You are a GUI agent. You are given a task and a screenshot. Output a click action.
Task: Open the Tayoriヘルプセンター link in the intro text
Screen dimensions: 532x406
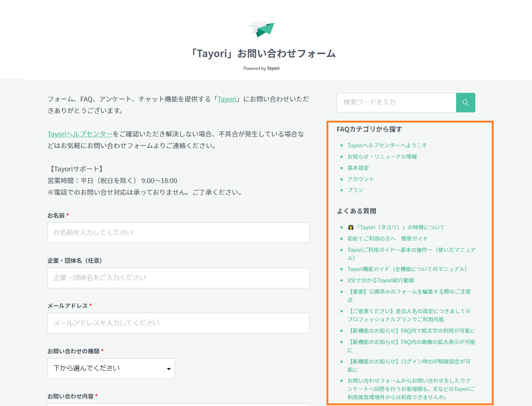(x=80, y=134)
